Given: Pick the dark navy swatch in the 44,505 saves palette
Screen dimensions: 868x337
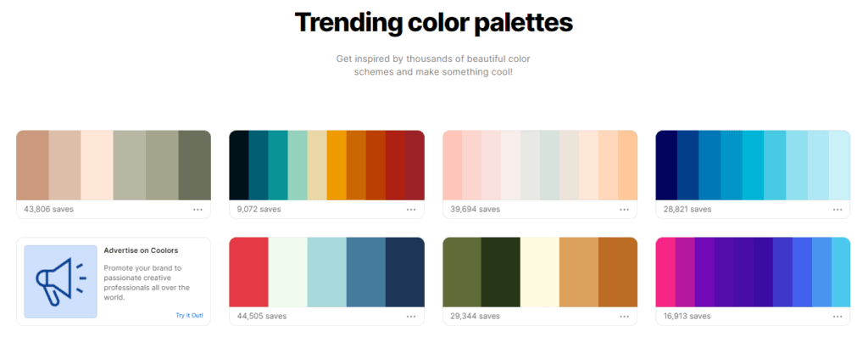Looking at the screenshot, I should click(x=405, y=272).
